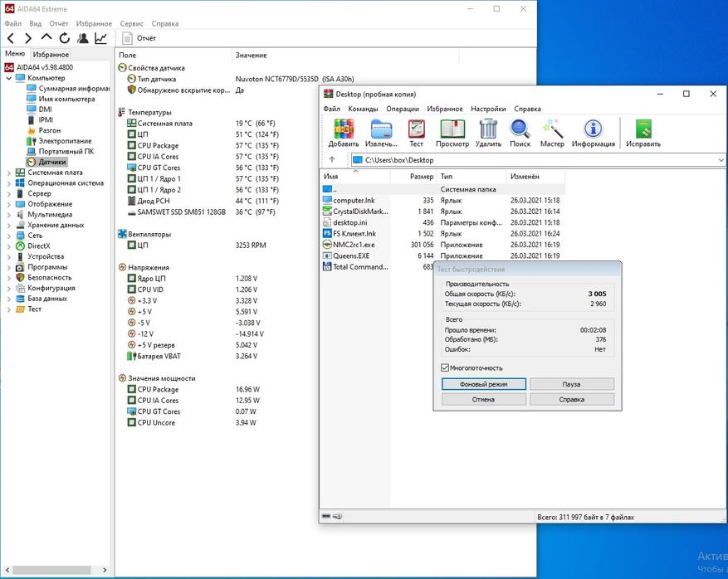The image size is (728, 579).
Task: Refresh AIDA64 sensor readings
Action: 64,38
